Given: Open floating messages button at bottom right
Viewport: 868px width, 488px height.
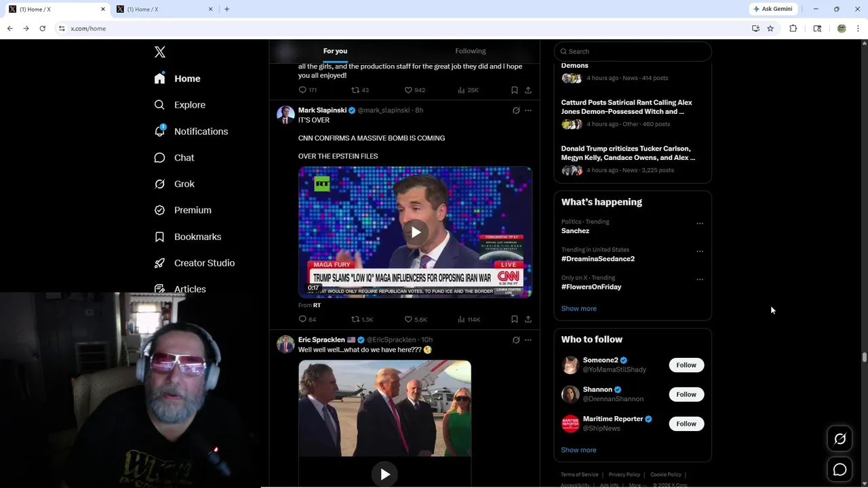Looking at the screenshot, I should coord(840,470).
